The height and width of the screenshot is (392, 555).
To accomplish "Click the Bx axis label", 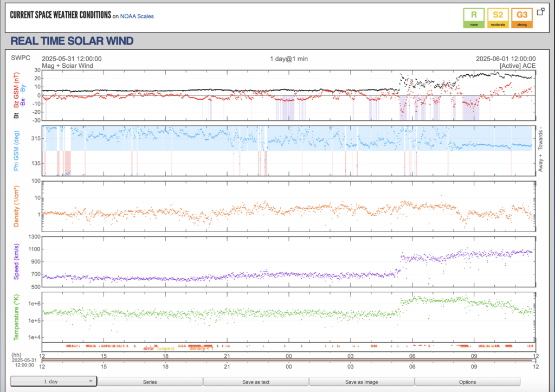I will tap(23, 102).
